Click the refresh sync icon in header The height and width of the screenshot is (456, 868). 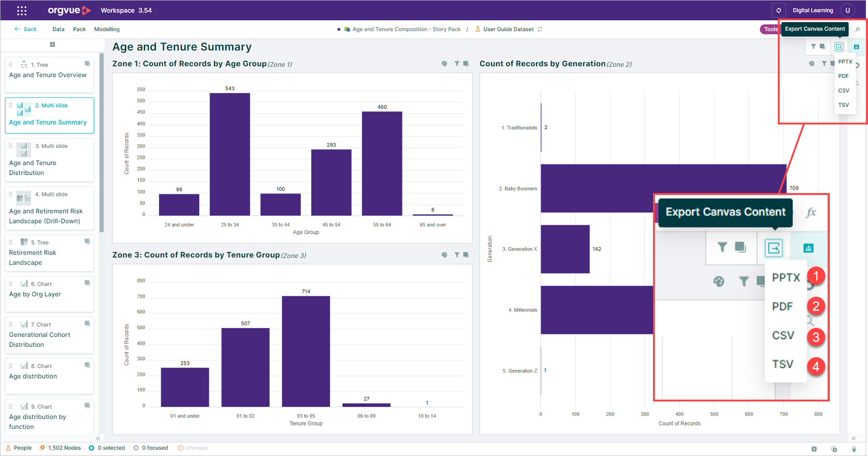click(778, 10)
